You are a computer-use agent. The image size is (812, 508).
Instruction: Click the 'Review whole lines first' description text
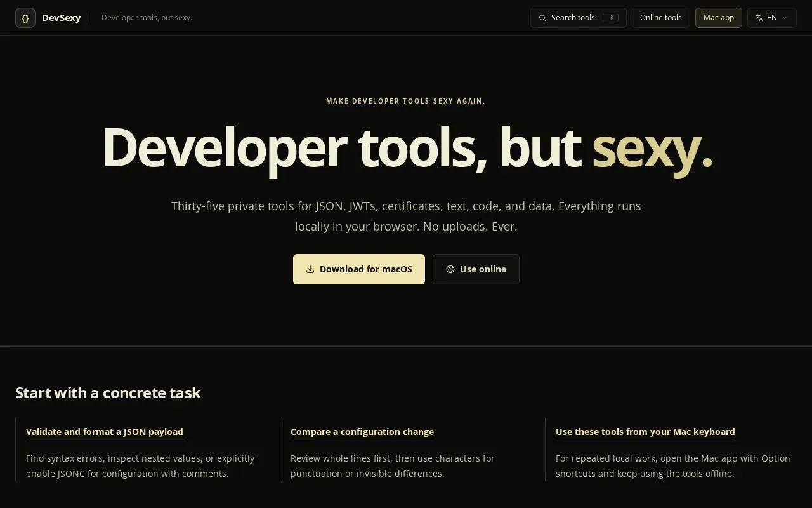[x=393, y=466]
